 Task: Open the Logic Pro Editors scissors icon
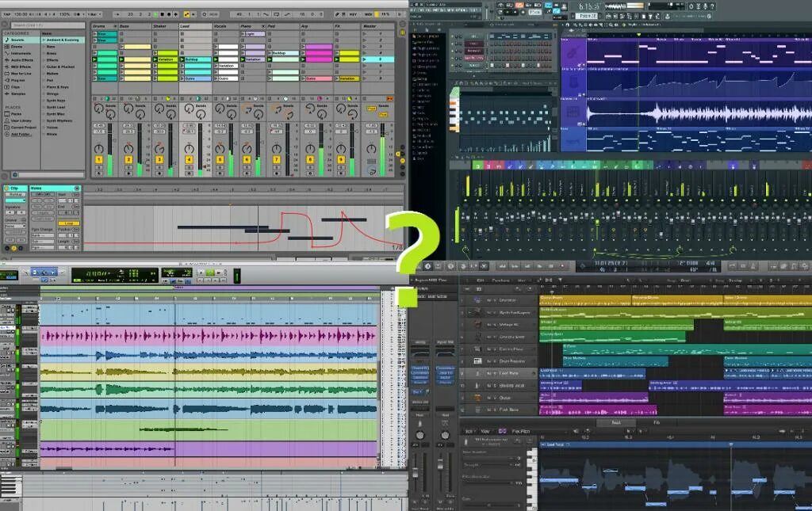tap(484, 266)
